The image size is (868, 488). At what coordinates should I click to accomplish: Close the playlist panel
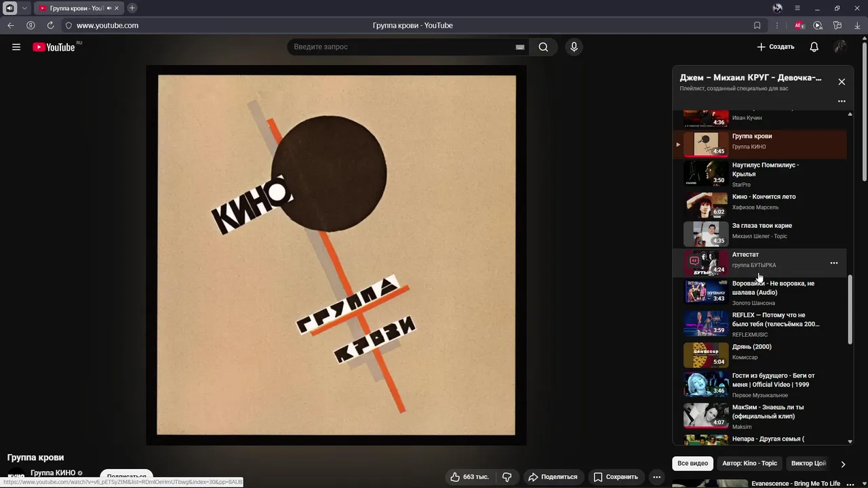pyautogui.click(x=842, y=81)
